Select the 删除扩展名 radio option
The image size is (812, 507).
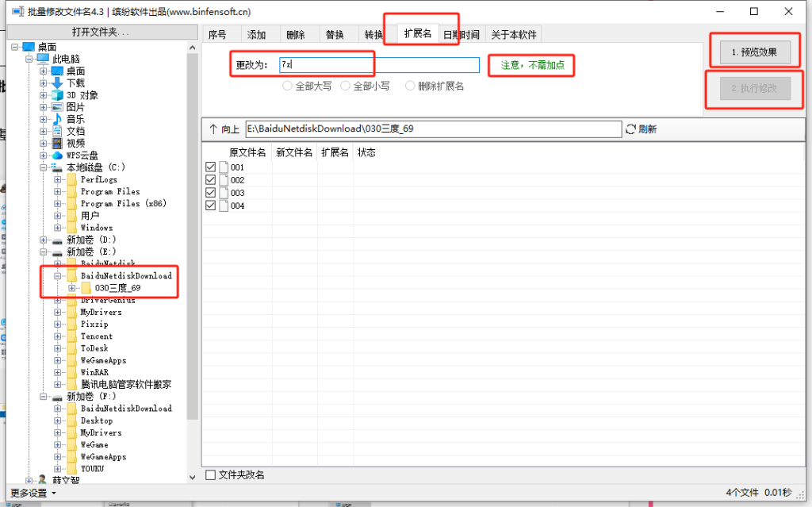point(410,86)
